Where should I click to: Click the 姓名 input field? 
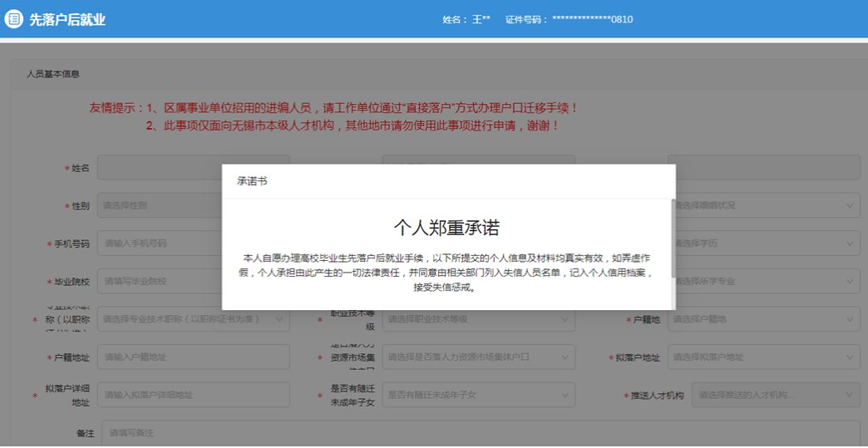coord(158,168)
